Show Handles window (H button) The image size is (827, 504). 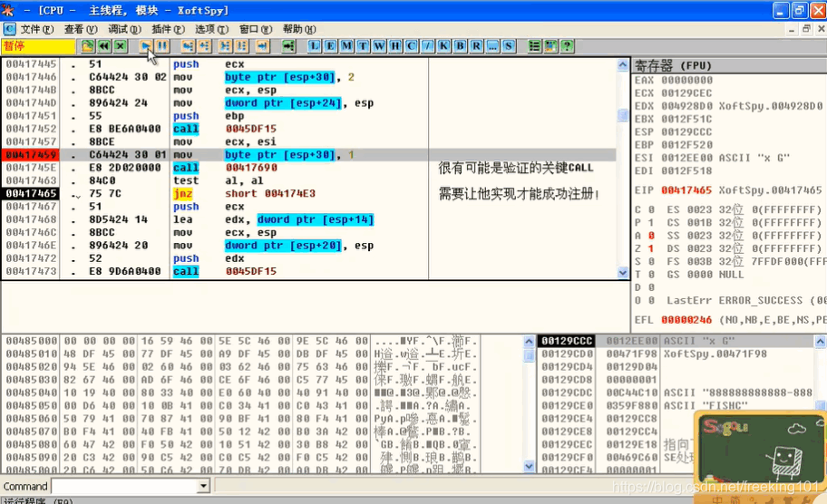(395, 46)
